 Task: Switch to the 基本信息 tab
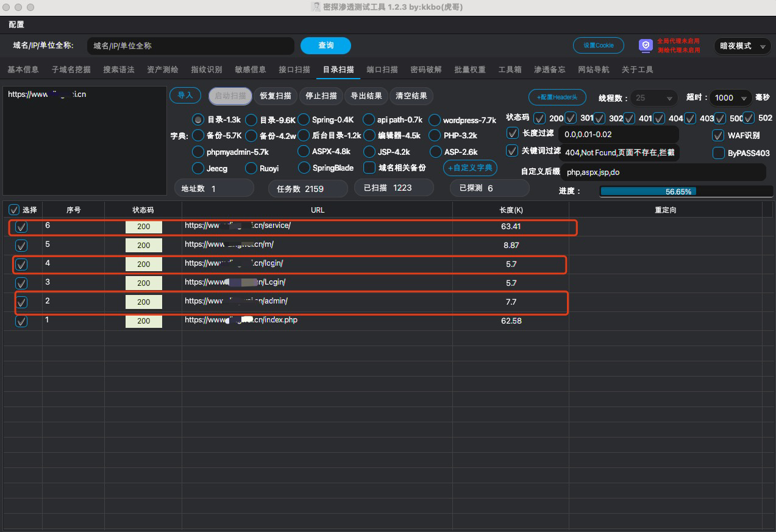click(23, 69)
